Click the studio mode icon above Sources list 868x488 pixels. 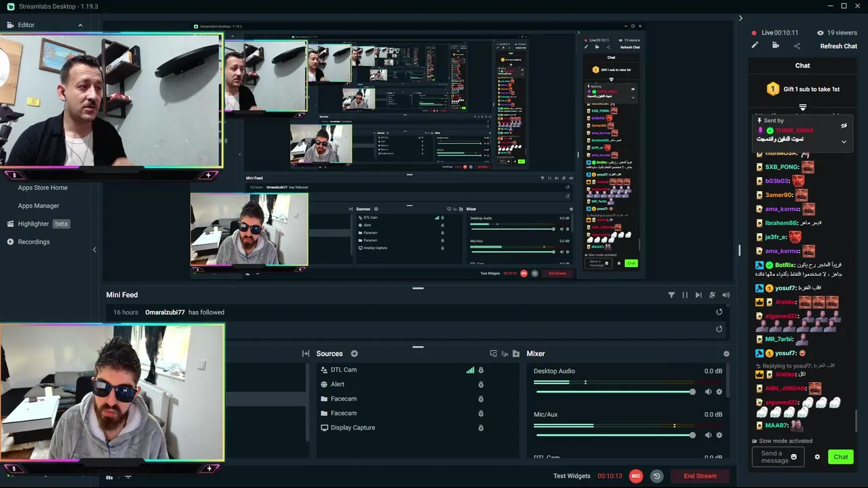click(493, 354)
